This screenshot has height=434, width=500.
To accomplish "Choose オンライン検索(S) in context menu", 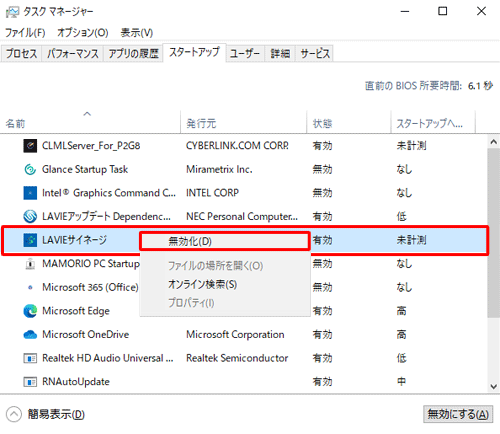I will 225,284.
